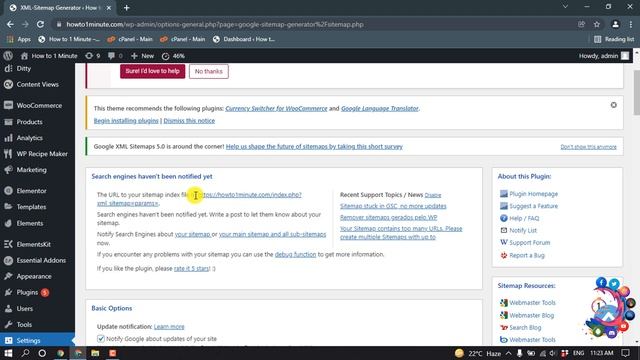The width and height of the screenshot is (640, 360).
Task: Click the Sure! I'd love to help button
Action: [152, 71]
